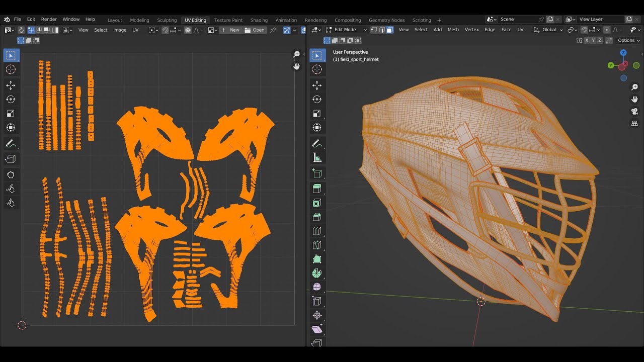Select the Loop Cut tool
Viewport: 644px width, 362px height.
[x=317, y=231]
